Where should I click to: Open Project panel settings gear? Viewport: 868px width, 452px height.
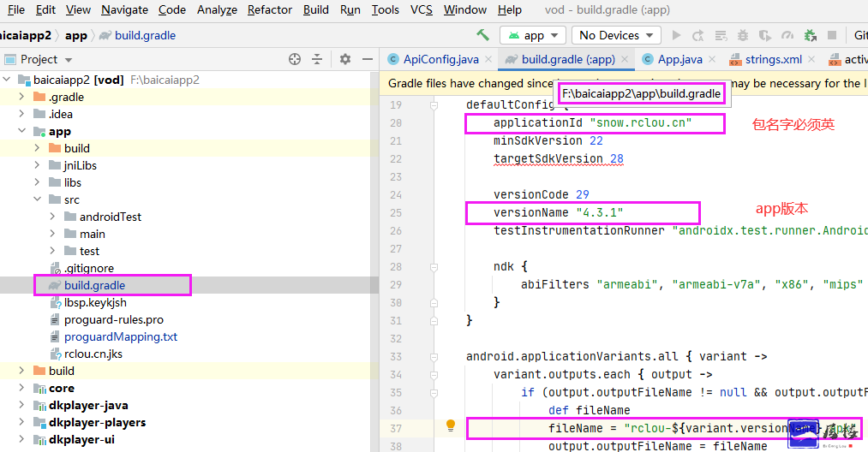(x=344, y=59)
